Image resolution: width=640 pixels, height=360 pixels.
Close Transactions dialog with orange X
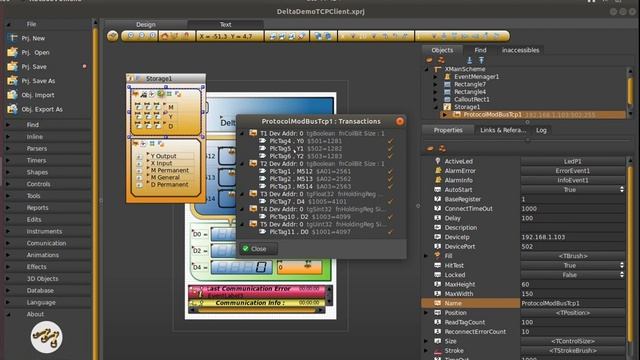(400, 121)
